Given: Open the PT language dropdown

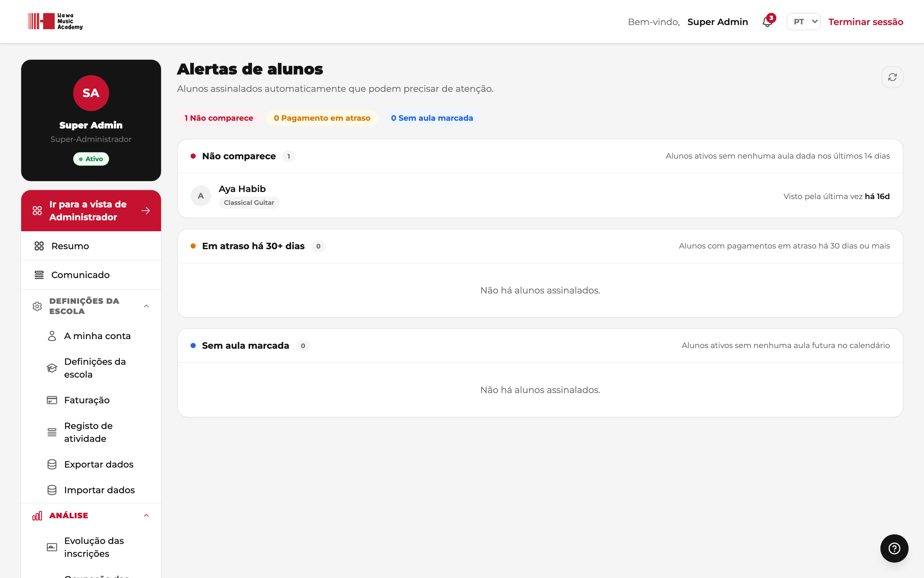Looking at the screenshot, I should point(803,22).
